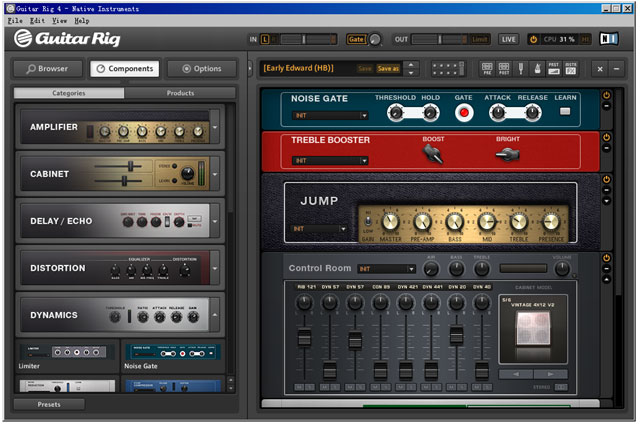Minimize the Control Room module

click(x=607, y=269)
